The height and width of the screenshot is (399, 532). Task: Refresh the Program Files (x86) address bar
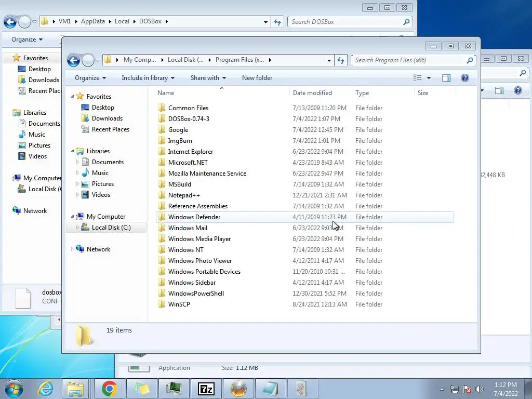[x=341, y=60]
